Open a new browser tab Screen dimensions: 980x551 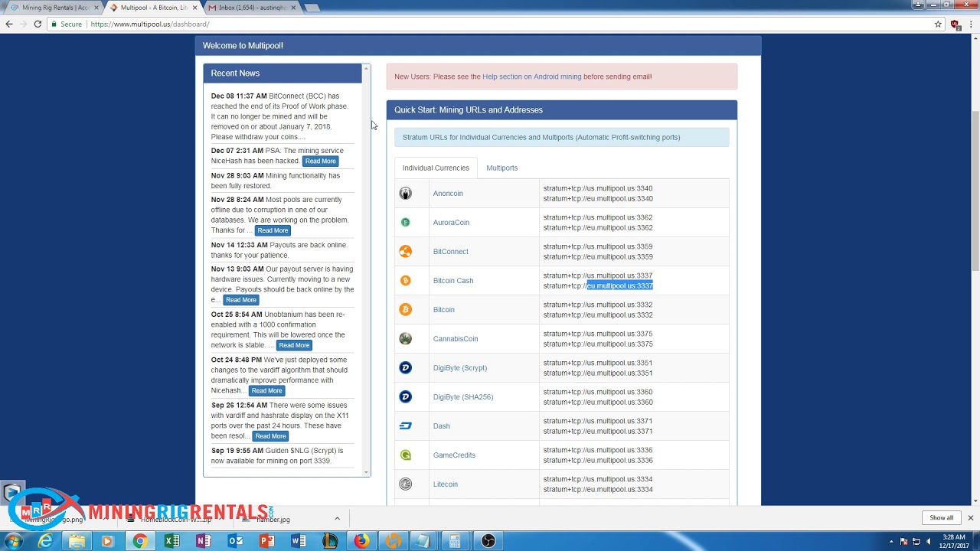[312, 8]
